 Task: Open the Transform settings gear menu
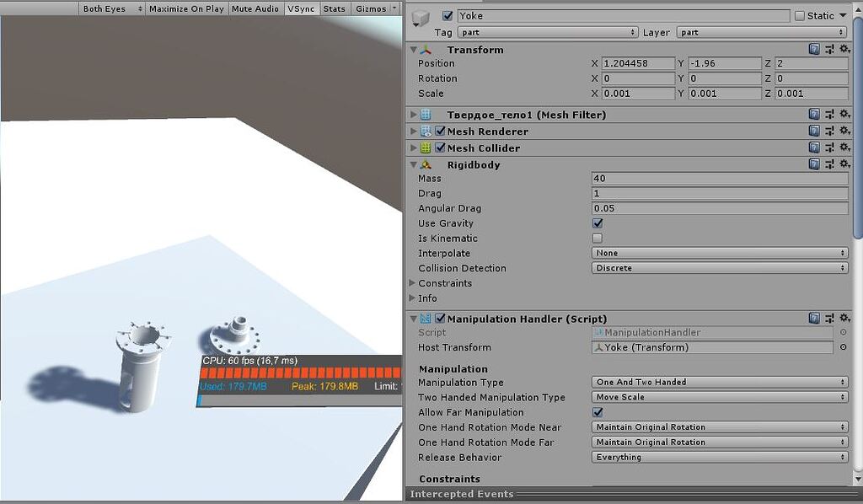[846, 49]
